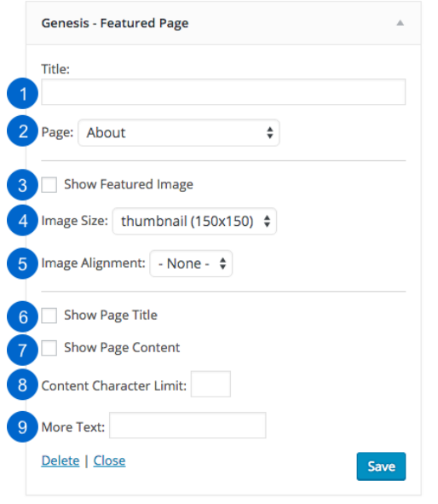Click blue number 5 marker circle
This screenshot has height=504, width=438.
coord(22,264)
